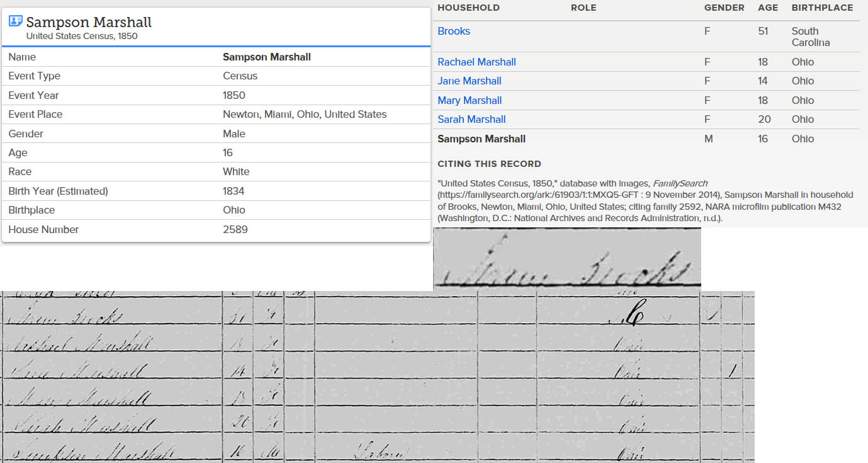Select the Race value White

coord(236,171)
